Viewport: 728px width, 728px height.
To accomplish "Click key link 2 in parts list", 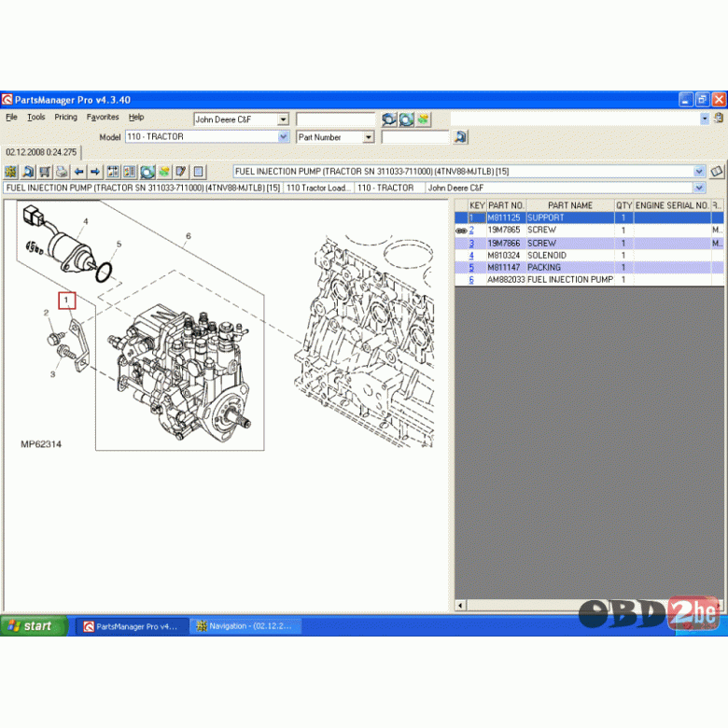I will coord(471,231).
